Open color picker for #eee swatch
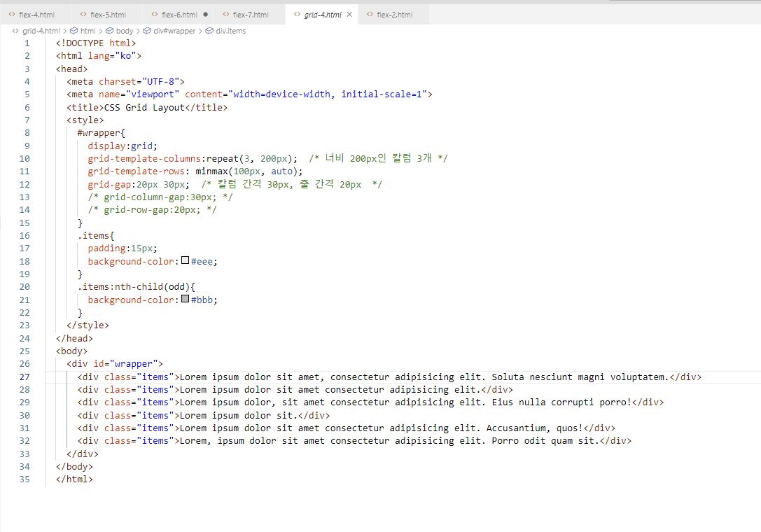The height and width of the screenshot is (532, 761). tap(186, 261)
